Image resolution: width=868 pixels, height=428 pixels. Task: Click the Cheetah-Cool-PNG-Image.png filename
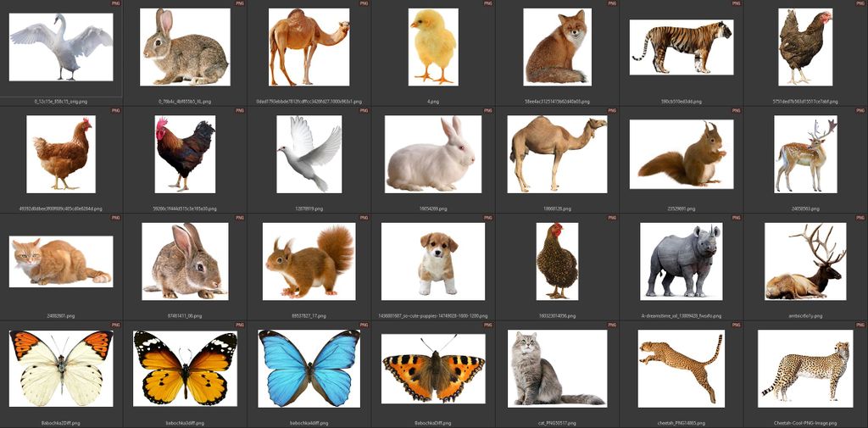805,422
